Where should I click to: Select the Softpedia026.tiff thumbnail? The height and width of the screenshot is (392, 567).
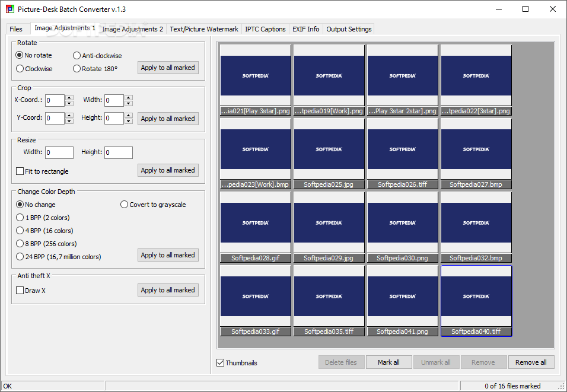point(403,154)
